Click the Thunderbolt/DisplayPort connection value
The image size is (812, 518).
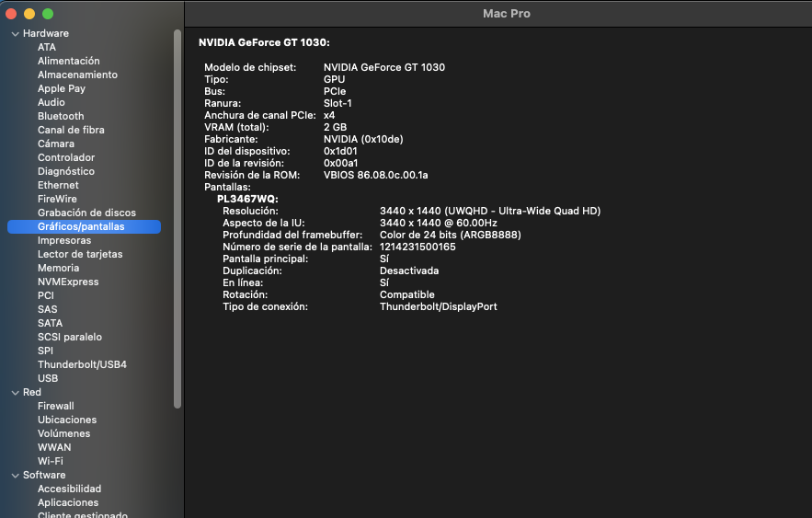438,306
